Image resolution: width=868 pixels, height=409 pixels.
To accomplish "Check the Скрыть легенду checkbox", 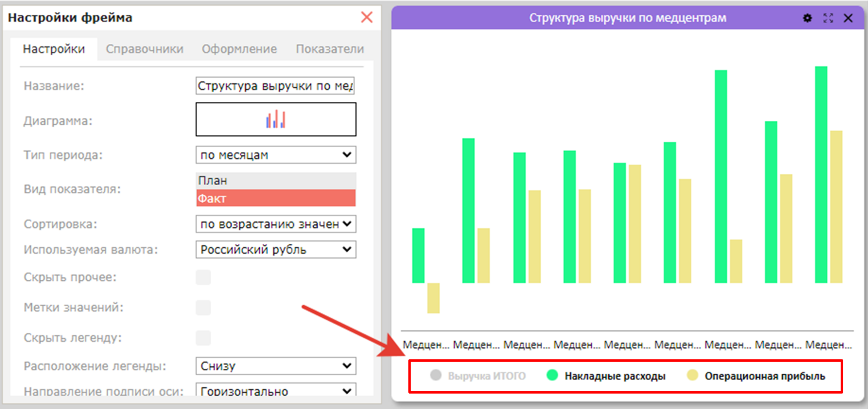I will 203,338.
